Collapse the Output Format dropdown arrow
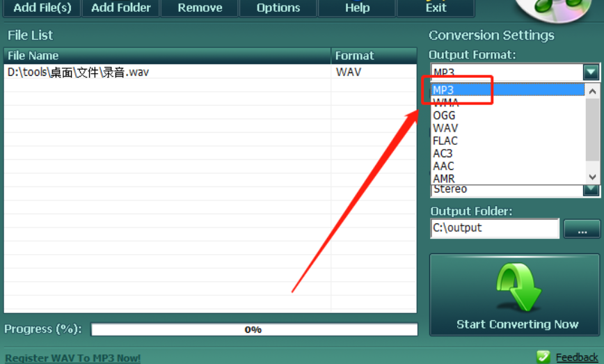This screenshot has height=364, width=604. [591, 72]
